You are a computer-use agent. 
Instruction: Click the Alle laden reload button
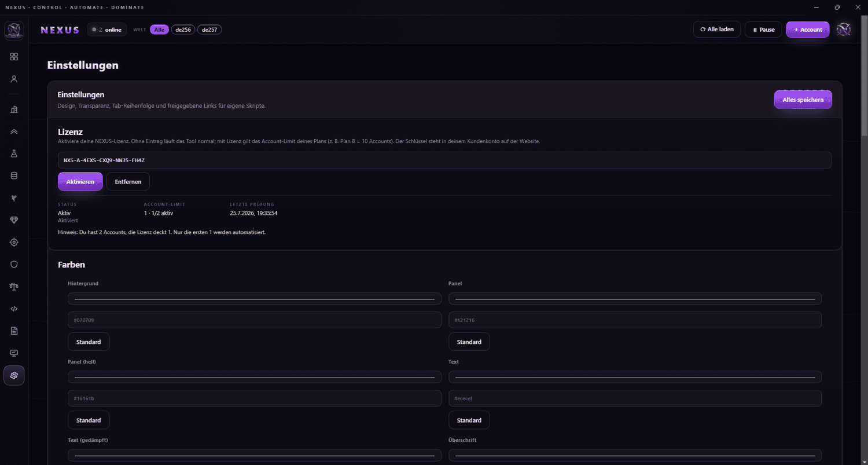[x=717, y=30]
